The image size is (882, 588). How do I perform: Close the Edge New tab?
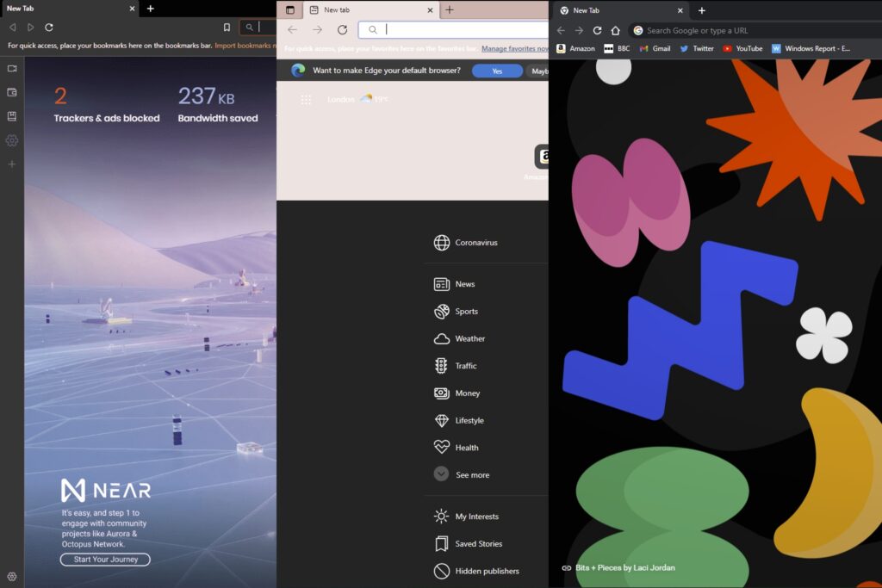tap(430, 10)
